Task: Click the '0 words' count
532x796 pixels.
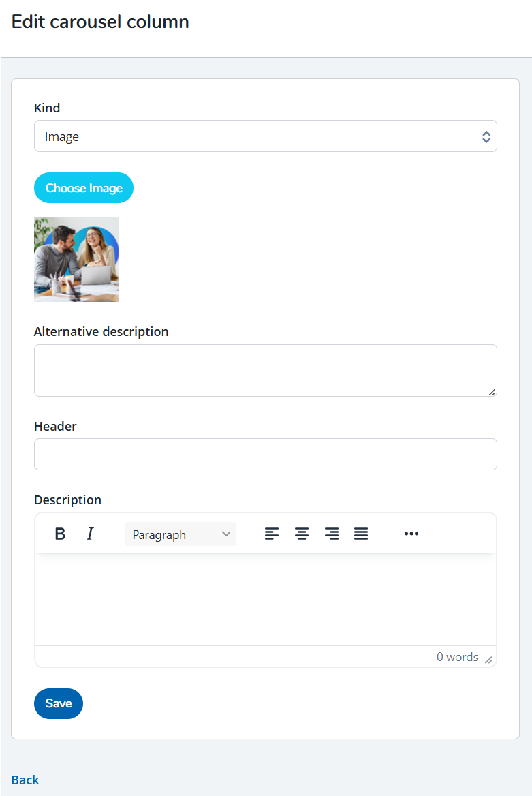Action: point(457,657)
